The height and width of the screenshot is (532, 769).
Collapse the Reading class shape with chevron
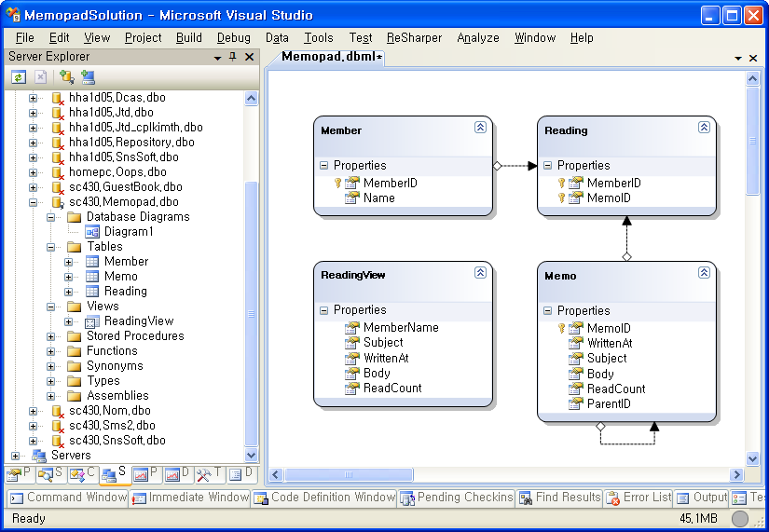coord(704,128)
